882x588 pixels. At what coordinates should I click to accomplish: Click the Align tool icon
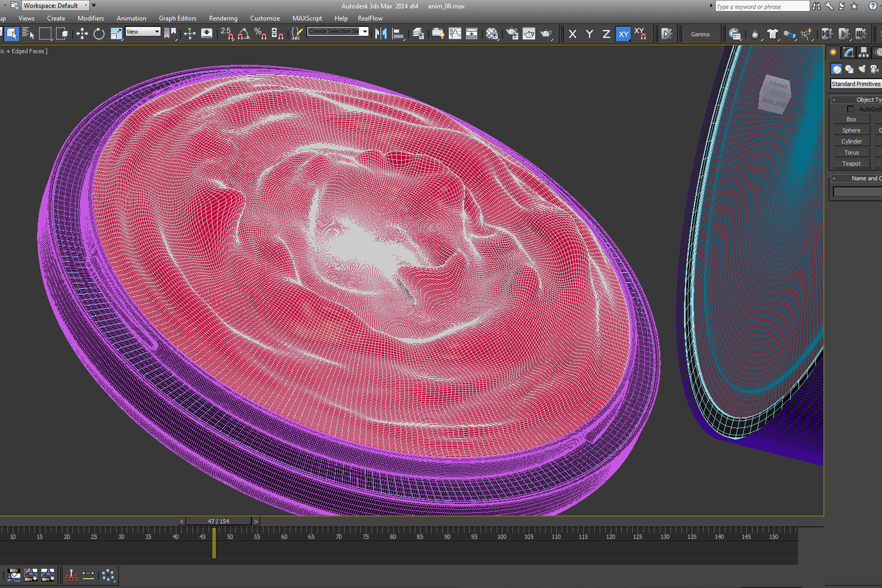tap(398, 34)
